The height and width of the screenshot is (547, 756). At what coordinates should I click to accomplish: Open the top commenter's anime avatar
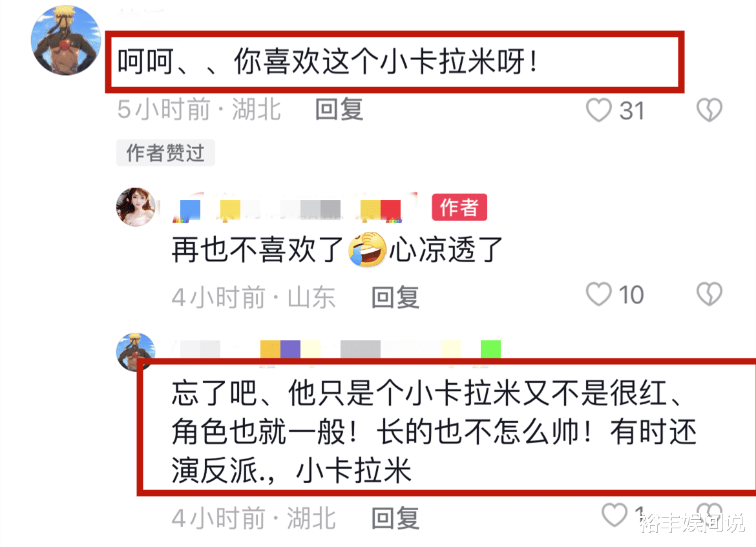[x=65, y=41]
